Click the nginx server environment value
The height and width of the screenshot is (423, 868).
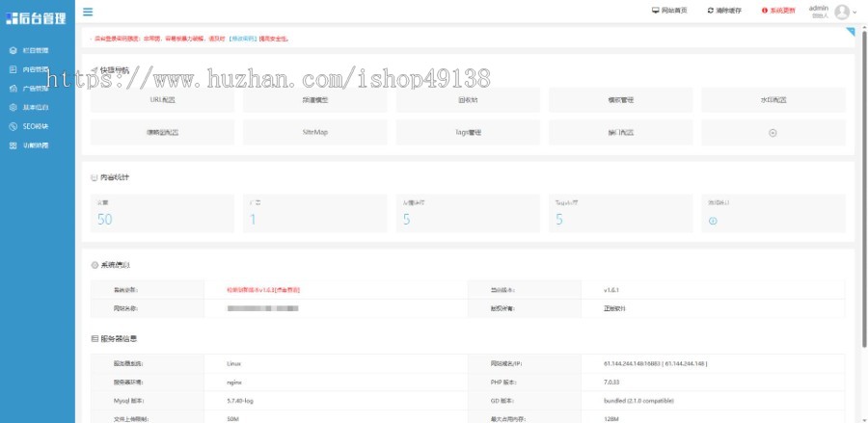click(234, 383)
